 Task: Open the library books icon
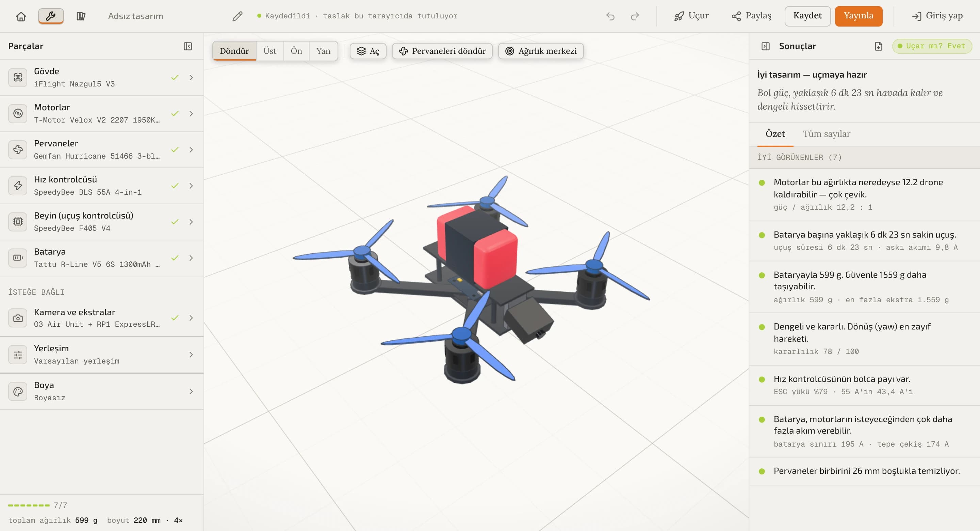81,16
